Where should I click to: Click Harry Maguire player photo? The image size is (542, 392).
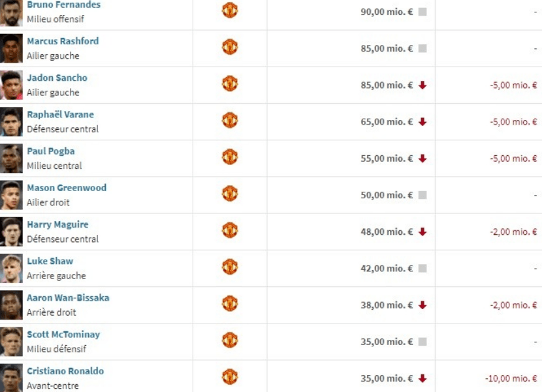tap(11, 232)
